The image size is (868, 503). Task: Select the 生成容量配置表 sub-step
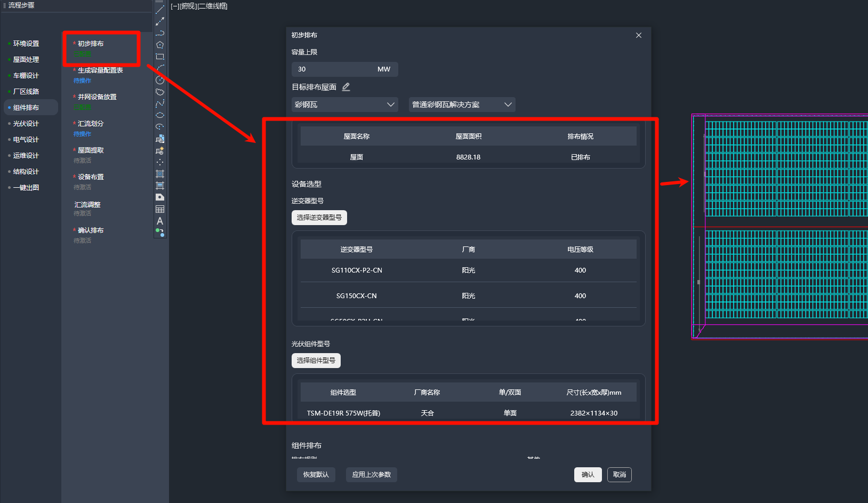100,70
